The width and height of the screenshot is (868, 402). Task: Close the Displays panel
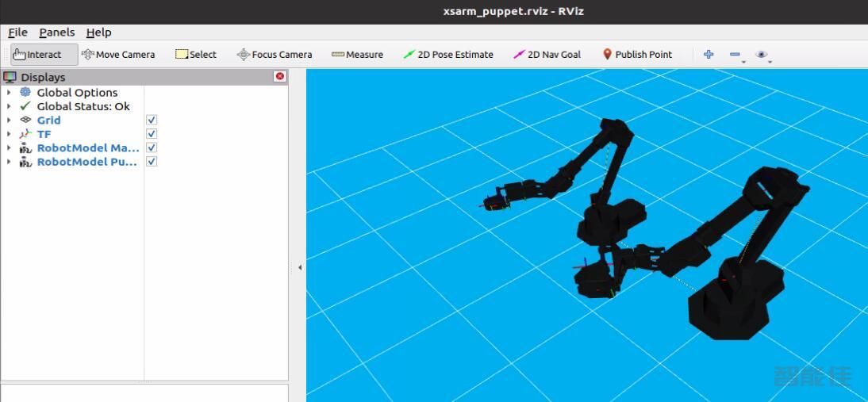tap(279, 76)
